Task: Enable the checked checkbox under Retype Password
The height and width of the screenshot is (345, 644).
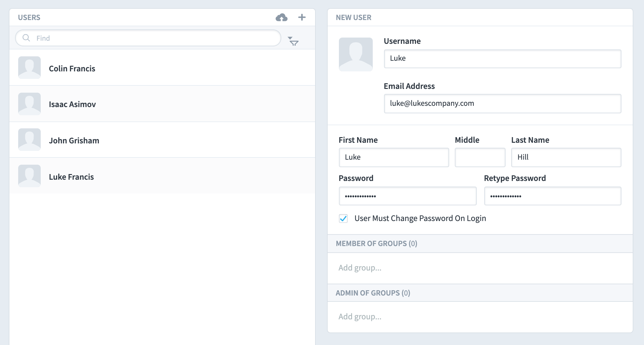Action: [x=343, y=219]
